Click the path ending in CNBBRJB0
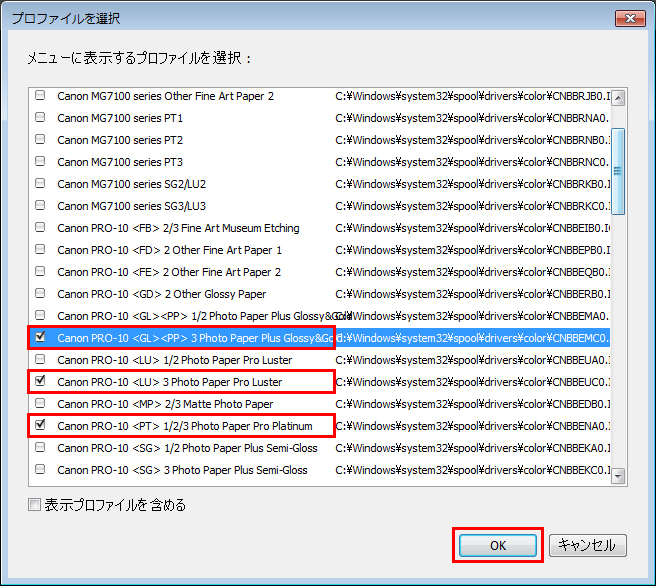The image size is (656, 586). tap(472, 96)
